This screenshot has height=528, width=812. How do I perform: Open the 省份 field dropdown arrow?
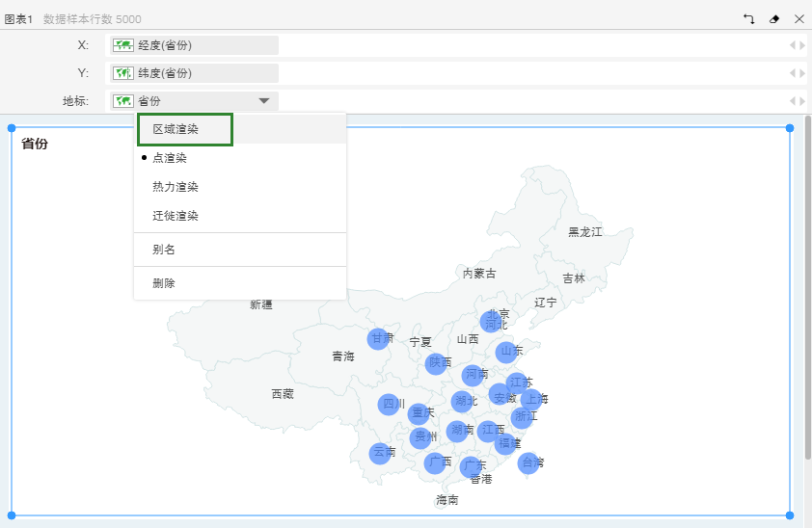[x=264, y=101]
